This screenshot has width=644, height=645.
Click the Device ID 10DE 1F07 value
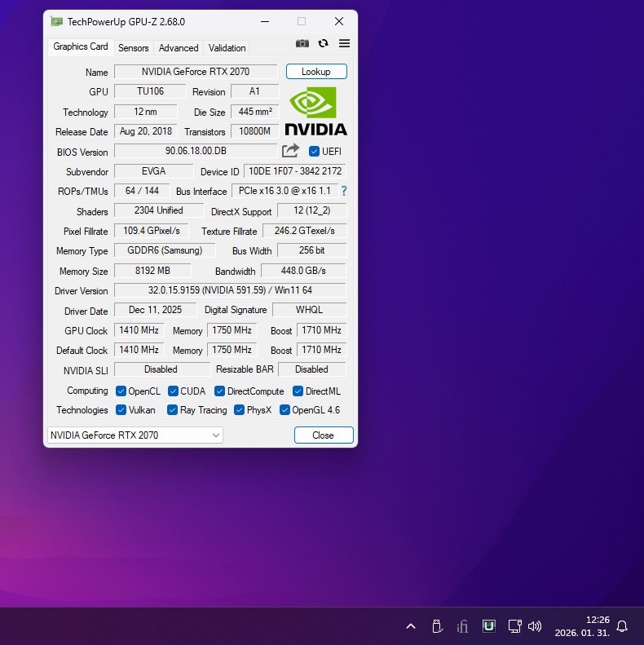tap(295, 171)
